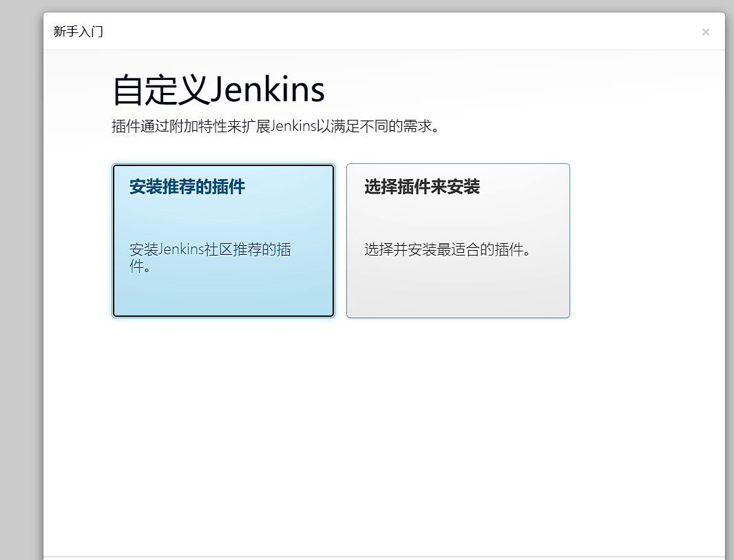Close the 新手入门 setup dialog
Screen dimensions: 734x560
(706, 32)
